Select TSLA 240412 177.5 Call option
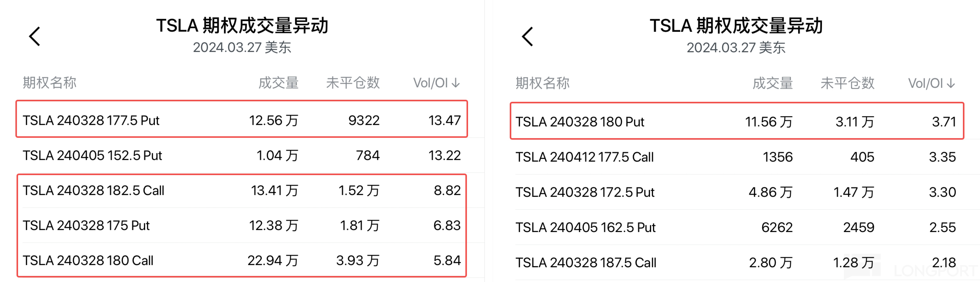980x282 pixels. click(x=584, y=157)
